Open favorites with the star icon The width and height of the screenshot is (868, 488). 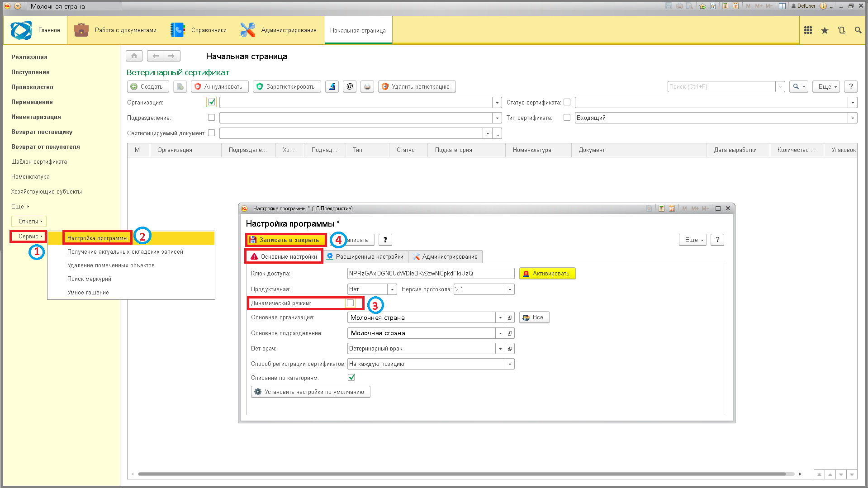[x=825, y=30]
